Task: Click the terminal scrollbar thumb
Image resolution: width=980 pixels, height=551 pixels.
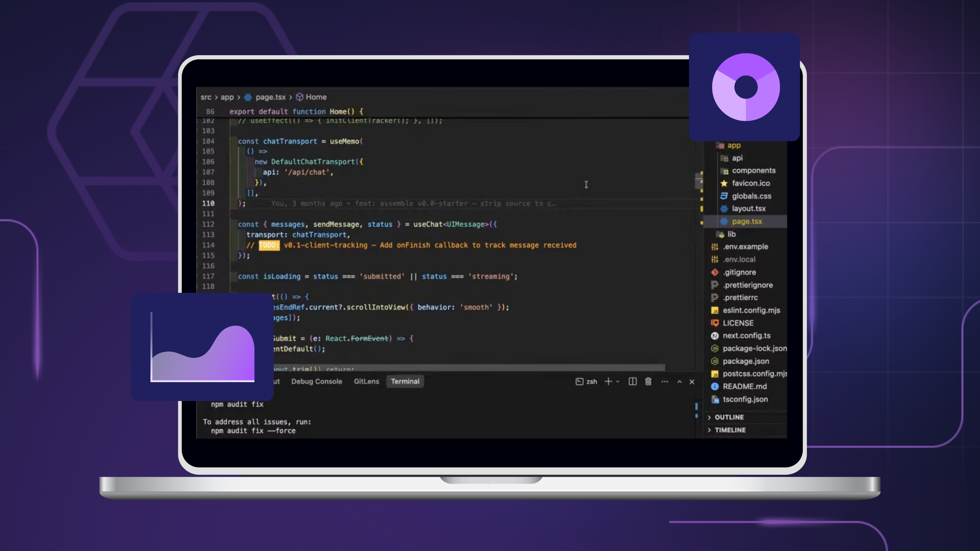Action: (x=696, y=407)
